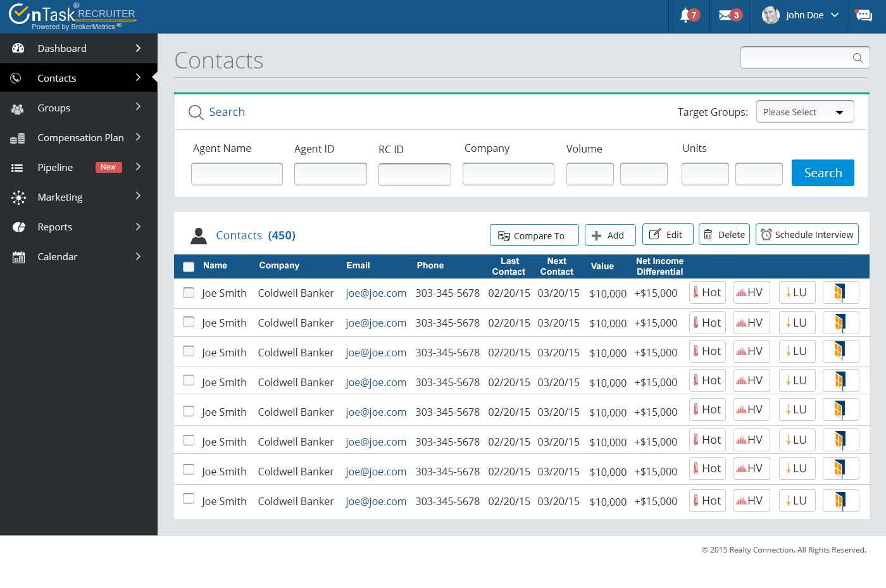This screenshot has height=588, width=886.
Task: Open the mail envelope messages icon
Action: [x=726, y=16]
